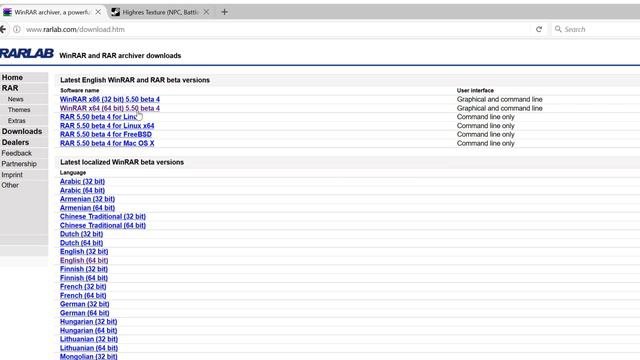Open Other in sidebar
This screenshot has width=640, height=360.
(x=10, y=185)
